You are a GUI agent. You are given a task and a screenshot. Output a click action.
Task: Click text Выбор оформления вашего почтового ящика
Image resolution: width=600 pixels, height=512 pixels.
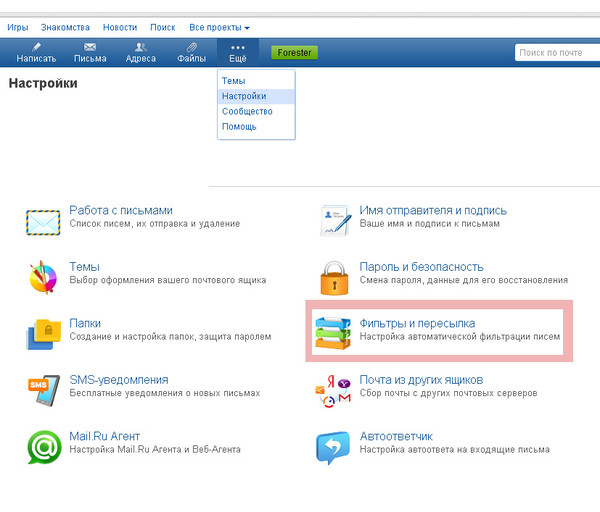click(168, 280)
